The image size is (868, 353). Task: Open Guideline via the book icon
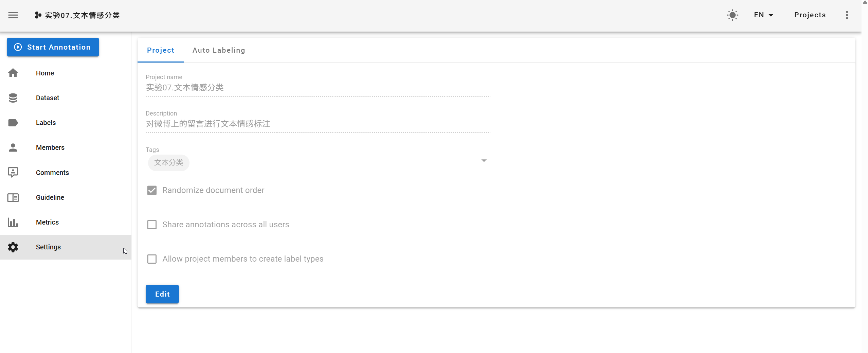click(13, 197)
